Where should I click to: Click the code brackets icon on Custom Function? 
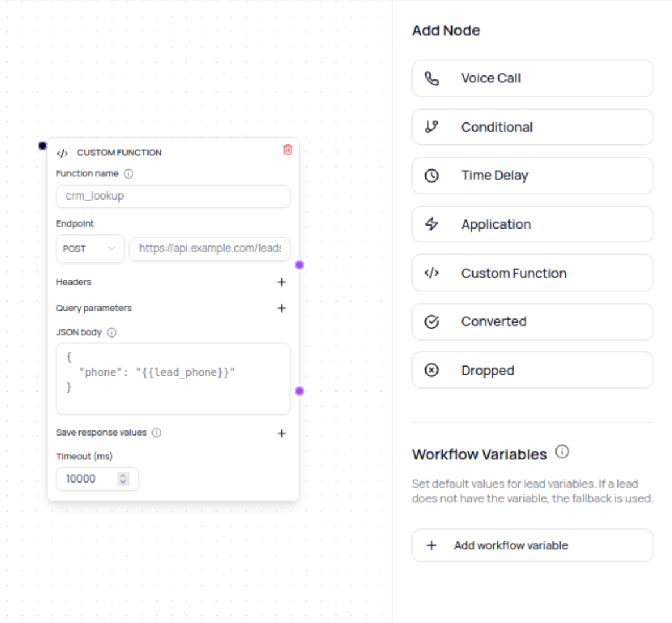click(x=432, y=273)
